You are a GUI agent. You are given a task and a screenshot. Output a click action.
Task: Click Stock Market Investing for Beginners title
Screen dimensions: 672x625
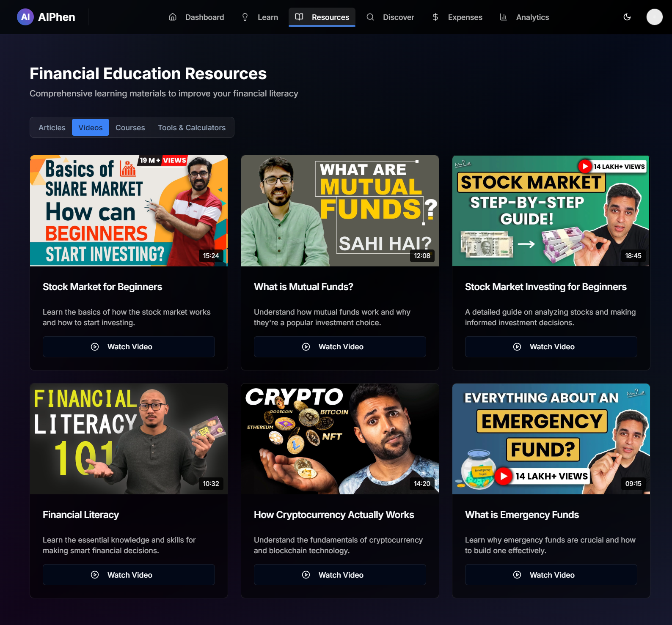[x=546, y=287]
